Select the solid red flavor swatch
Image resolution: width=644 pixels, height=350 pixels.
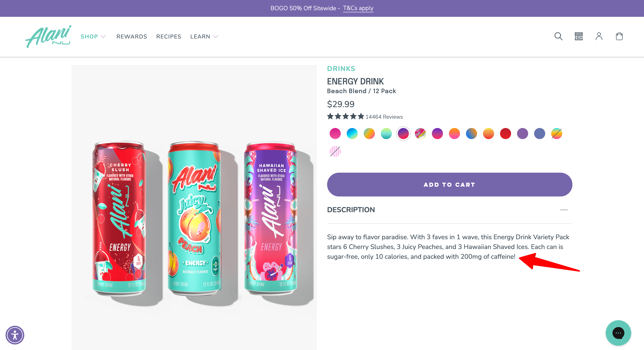(505, 134)
